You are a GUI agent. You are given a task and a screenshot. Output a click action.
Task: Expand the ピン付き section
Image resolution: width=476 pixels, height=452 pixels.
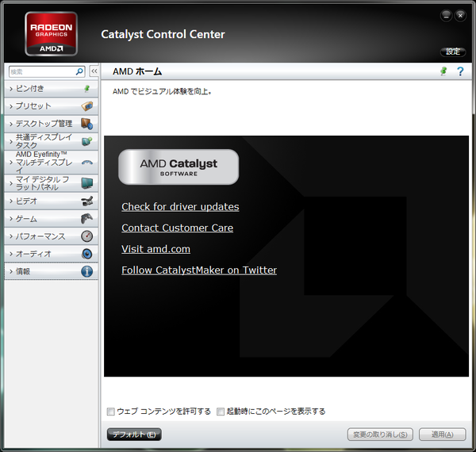(51, 89)
